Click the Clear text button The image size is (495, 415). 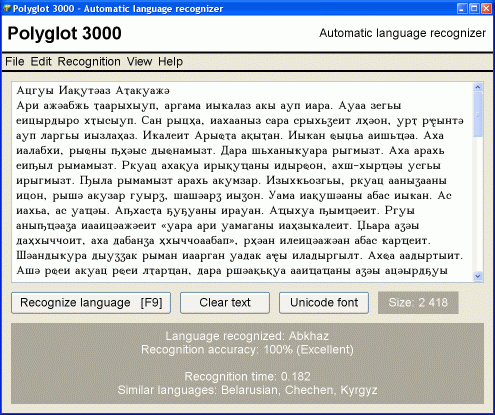225,303
